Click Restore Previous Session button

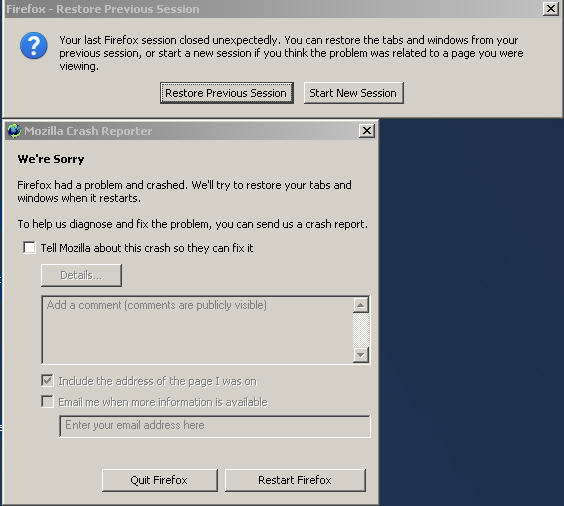click(x=227, y=93)
